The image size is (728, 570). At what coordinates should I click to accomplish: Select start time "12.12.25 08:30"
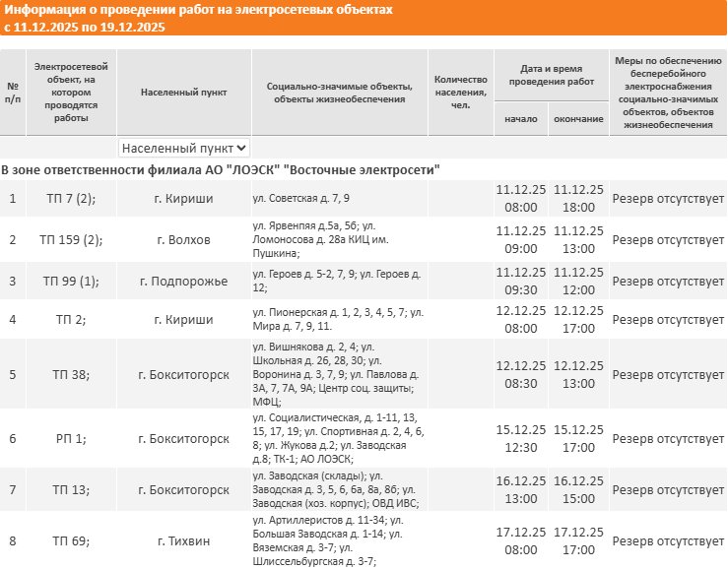point(521,374)
